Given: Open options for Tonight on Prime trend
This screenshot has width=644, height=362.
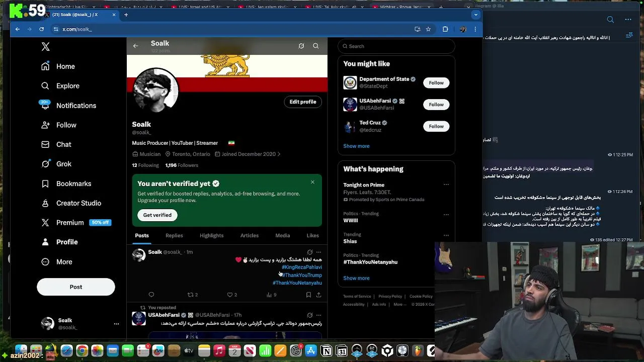Looking at the screenshot, I should coord(446,185).
